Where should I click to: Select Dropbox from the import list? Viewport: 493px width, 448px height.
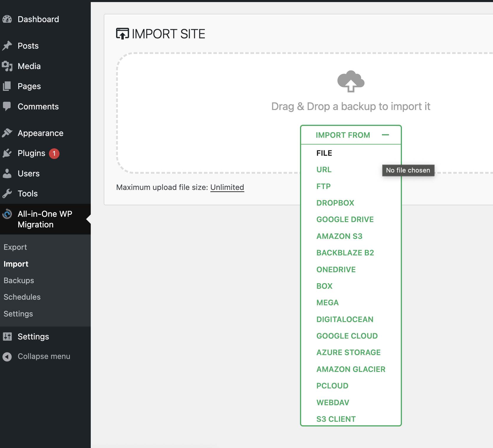tap(335, 203)
